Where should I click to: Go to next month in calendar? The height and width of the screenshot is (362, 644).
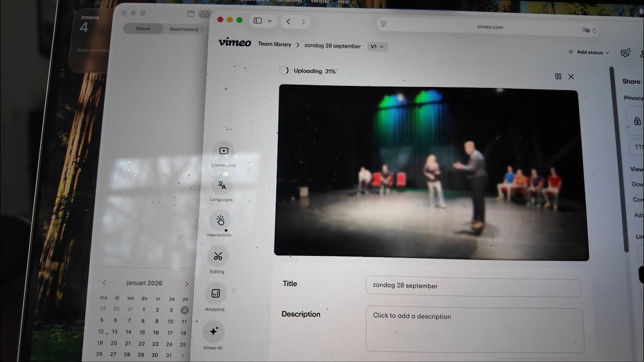click(186, 284)
